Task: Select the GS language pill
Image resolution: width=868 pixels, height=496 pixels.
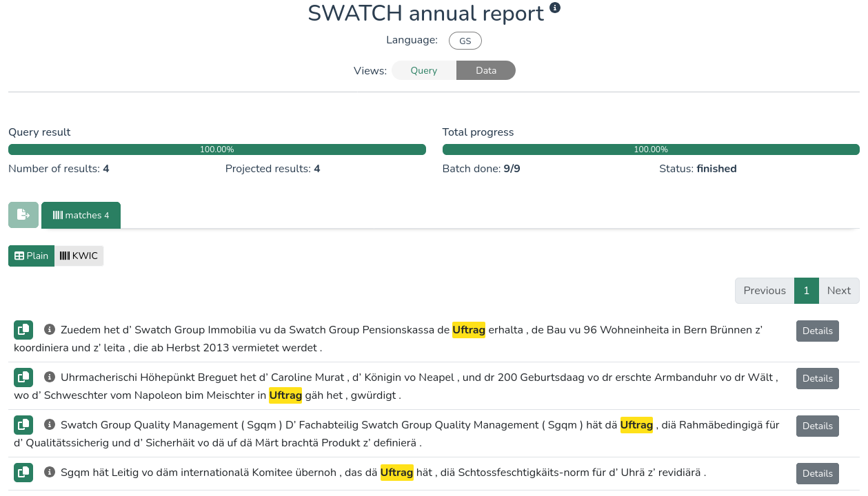Action: tap(465, 41)
